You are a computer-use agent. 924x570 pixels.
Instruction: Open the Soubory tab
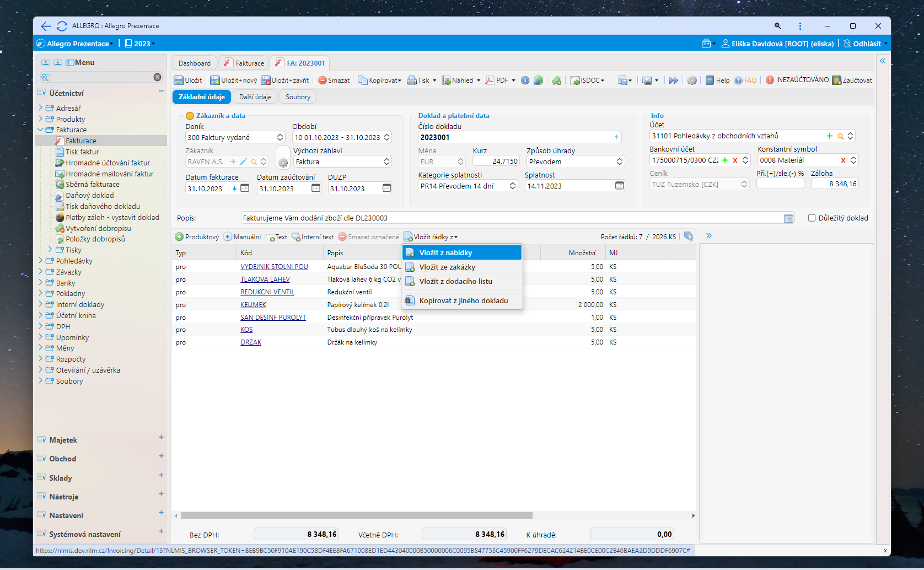click(298, 97)
